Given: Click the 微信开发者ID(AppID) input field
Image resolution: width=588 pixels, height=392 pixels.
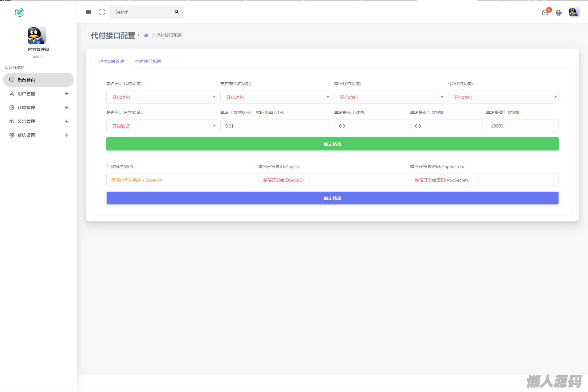Looking at the screenshot, I should tap(332, 180).
